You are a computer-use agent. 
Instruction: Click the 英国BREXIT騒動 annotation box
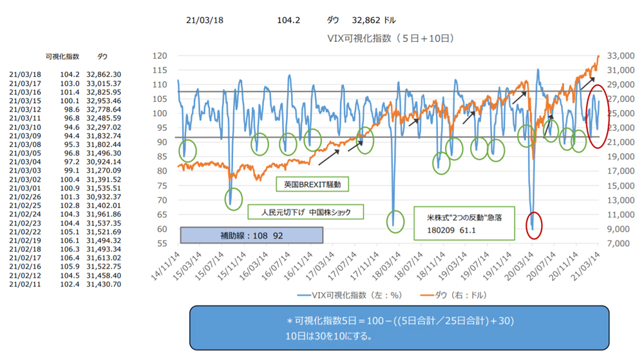(x=312, y=184)
